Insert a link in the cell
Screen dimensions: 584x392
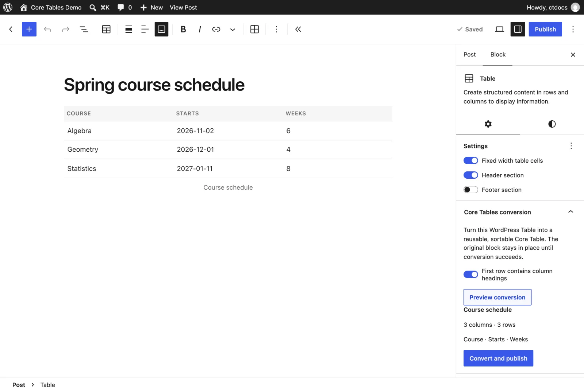216,29
